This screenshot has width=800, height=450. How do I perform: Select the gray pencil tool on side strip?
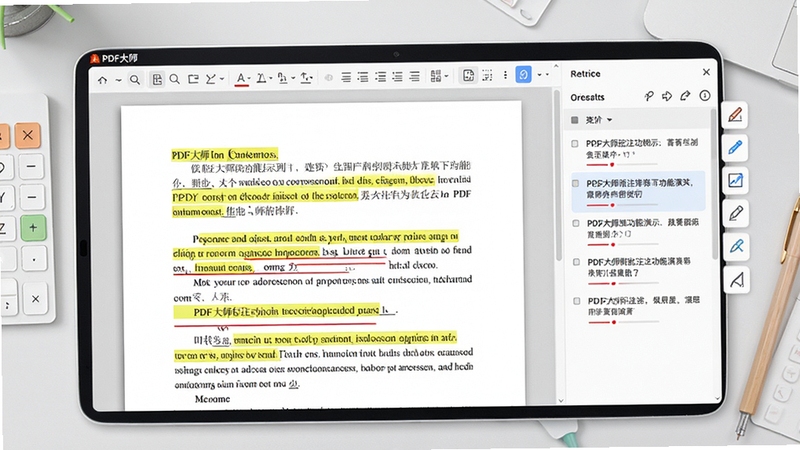tap(736, 213)
